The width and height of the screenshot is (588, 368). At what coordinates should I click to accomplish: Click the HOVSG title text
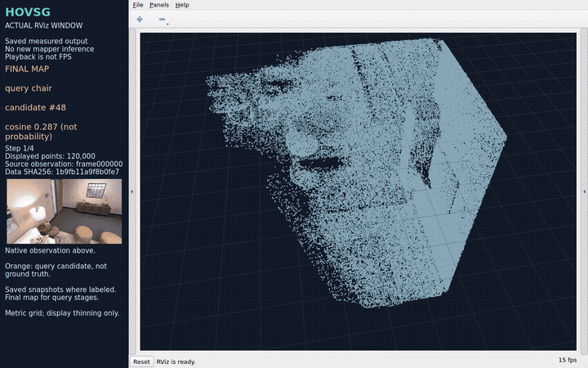[28, 12]
